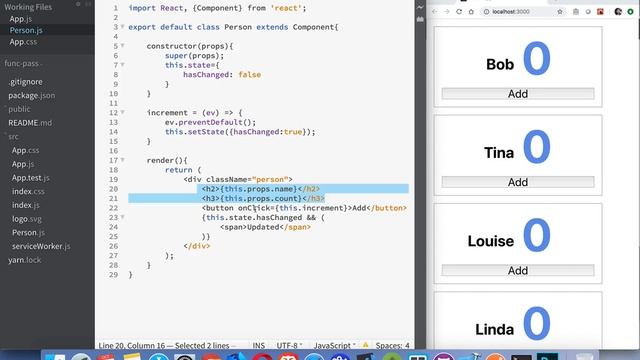Open the func-pass project dropdown
Screen dimensions: 640x360
click(23, 63)
